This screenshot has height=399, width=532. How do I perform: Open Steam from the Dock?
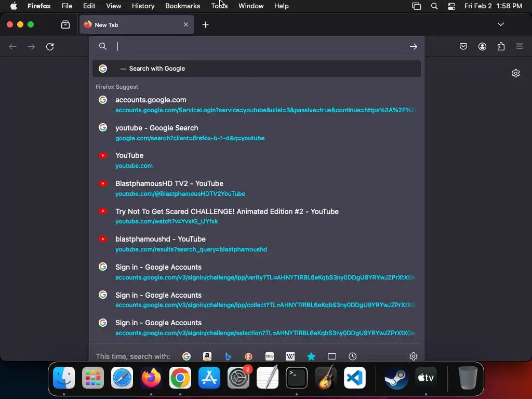396,377
